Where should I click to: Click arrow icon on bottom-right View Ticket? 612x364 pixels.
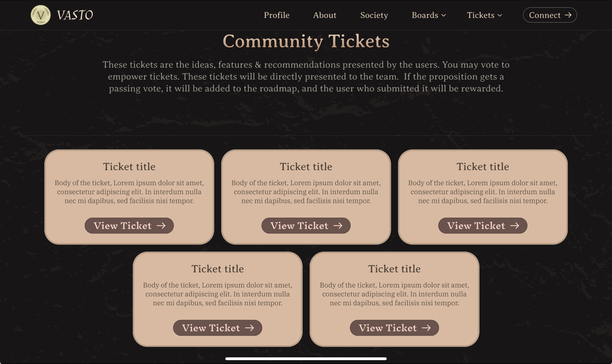pyautogui.click(x=426, y=328)
